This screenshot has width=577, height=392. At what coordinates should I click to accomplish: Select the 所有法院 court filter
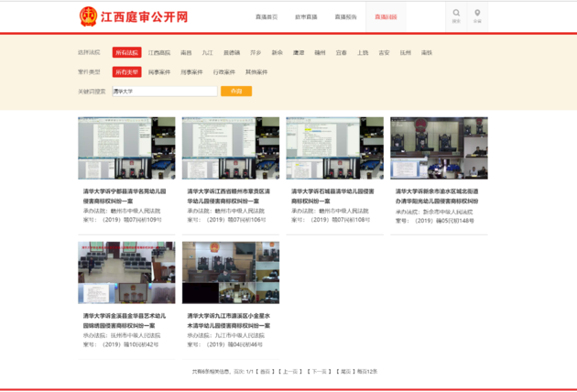tap(127, 52)
